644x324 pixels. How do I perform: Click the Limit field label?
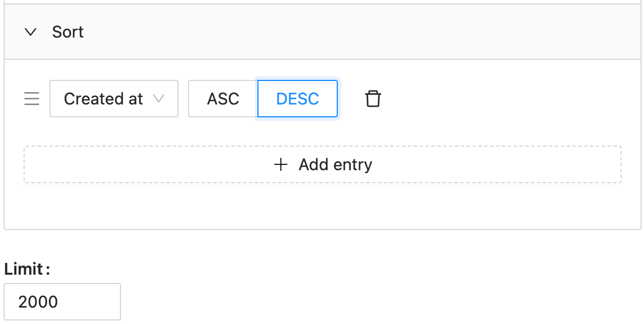27,269
